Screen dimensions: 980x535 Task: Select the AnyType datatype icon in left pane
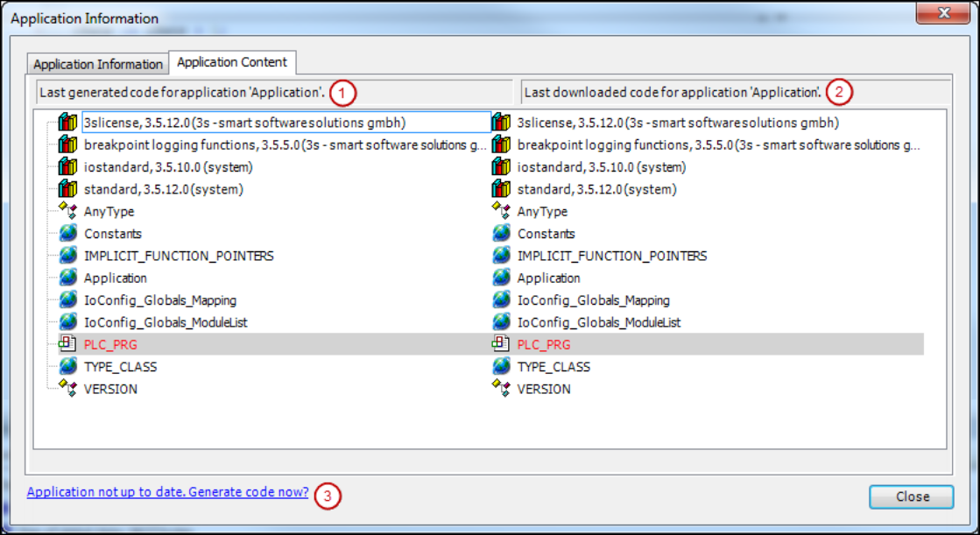tap(67, 211)
